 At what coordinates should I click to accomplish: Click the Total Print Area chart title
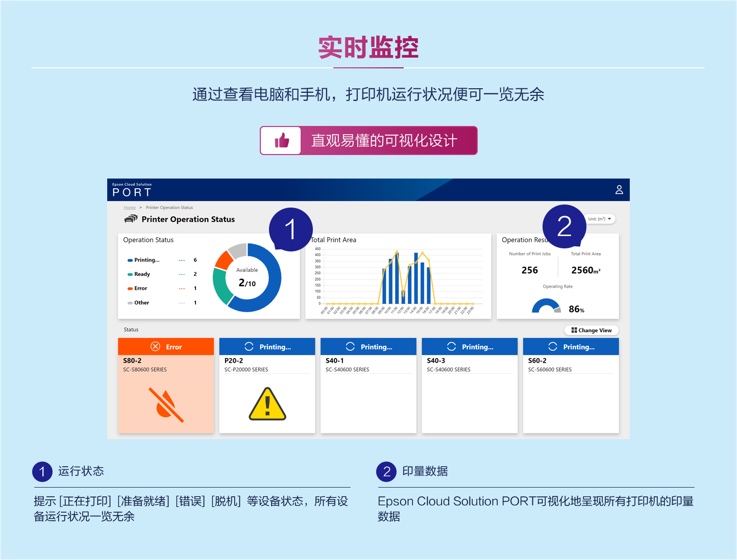point(333,240)
